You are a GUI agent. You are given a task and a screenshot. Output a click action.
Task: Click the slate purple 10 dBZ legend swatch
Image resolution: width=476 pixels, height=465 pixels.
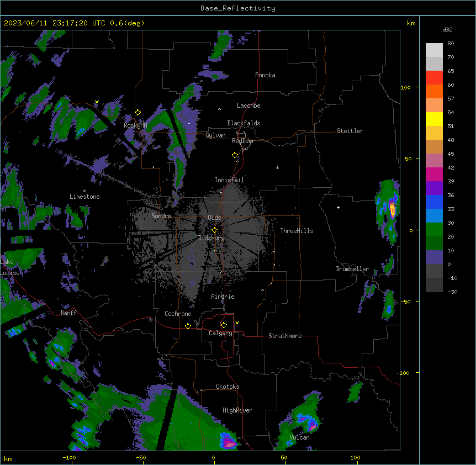coord(434,257)
